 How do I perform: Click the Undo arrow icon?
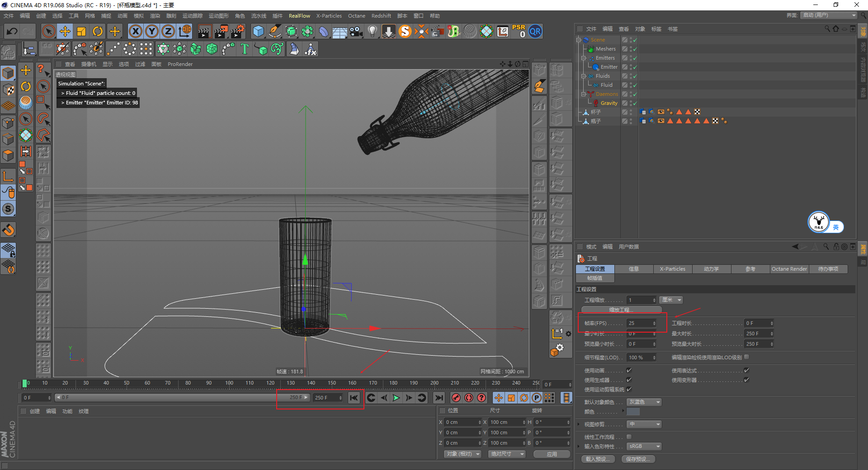pos(12,31)
